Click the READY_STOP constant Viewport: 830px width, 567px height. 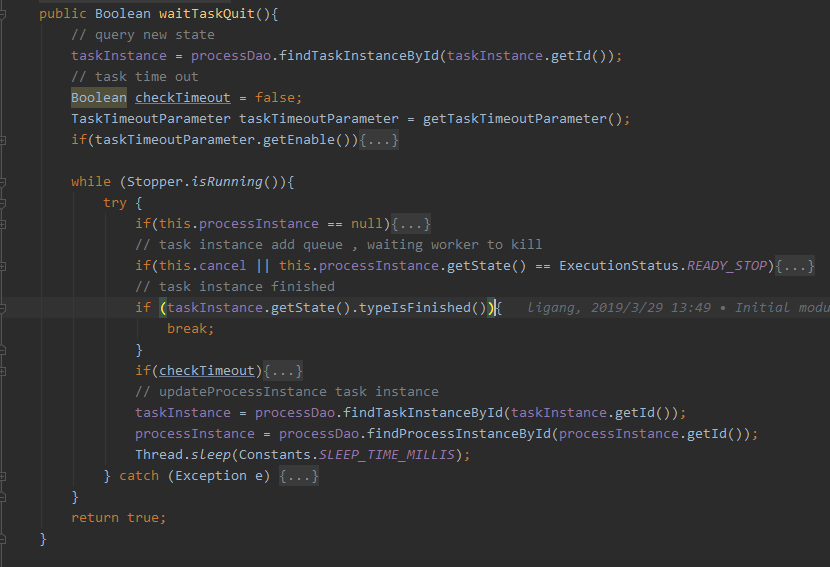click(x=727, y=266)
